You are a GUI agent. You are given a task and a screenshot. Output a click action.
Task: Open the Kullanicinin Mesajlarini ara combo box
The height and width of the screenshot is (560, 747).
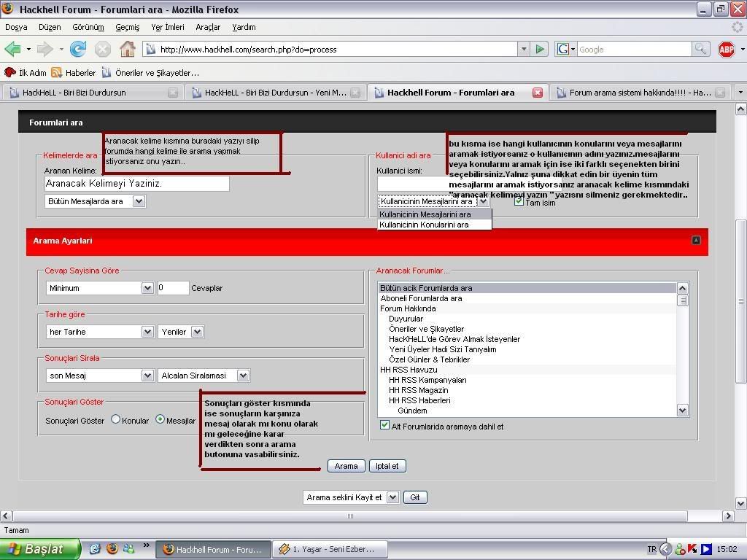pos(433,201)
